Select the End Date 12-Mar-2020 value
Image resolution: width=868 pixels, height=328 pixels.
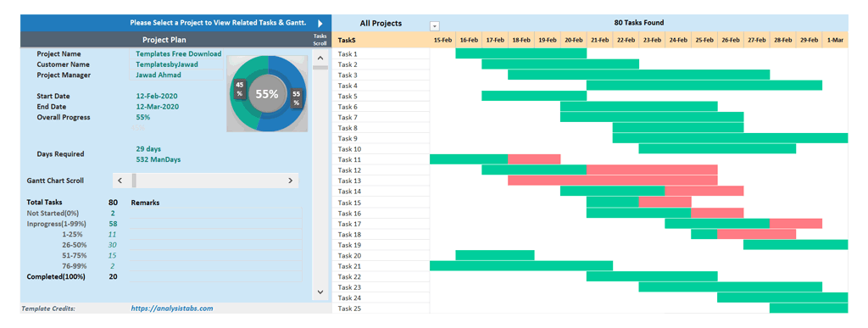click(x=157, y=106)
